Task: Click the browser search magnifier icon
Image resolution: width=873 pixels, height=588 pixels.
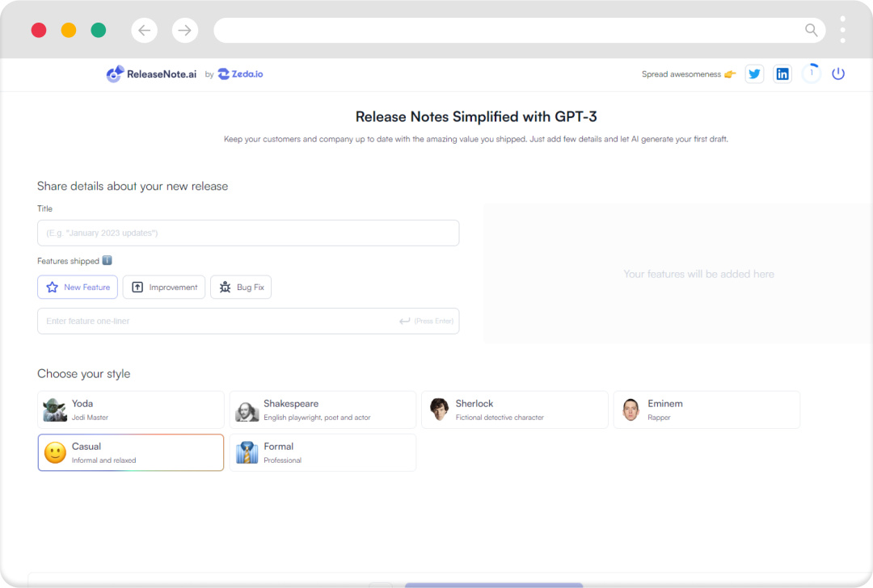Action: coord(812,30)
